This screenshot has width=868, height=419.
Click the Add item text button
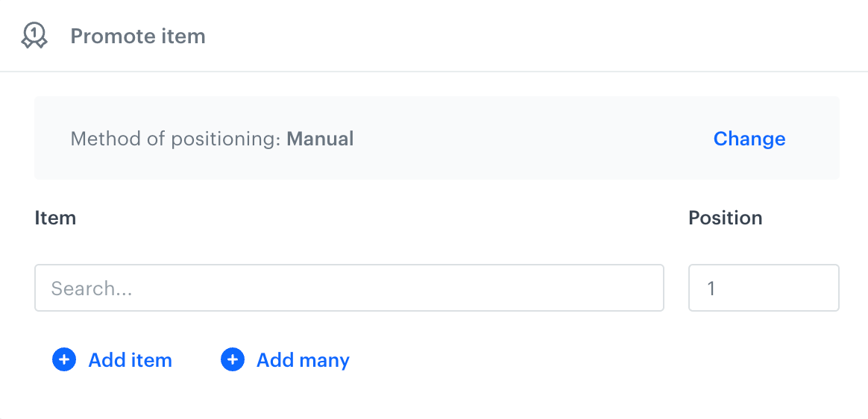click(130, 360)
